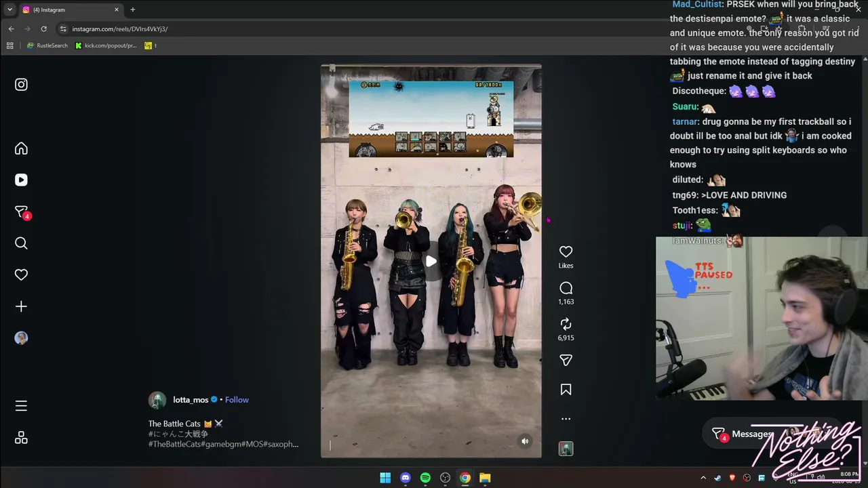Screen dimensions: 868x488
Task: Open the kick.com popout bookmark
Action: [106, 45]
